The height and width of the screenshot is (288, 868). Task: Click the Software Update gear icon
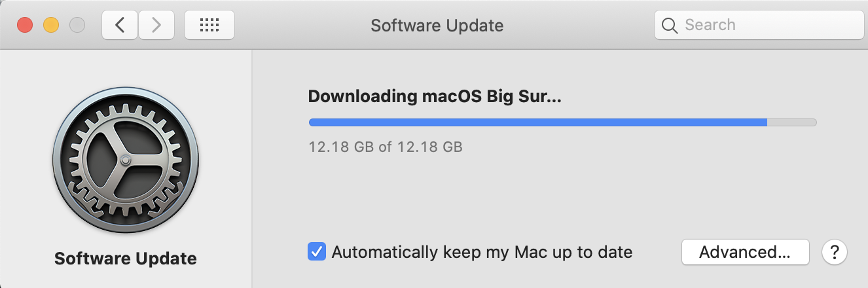[126, 160]
